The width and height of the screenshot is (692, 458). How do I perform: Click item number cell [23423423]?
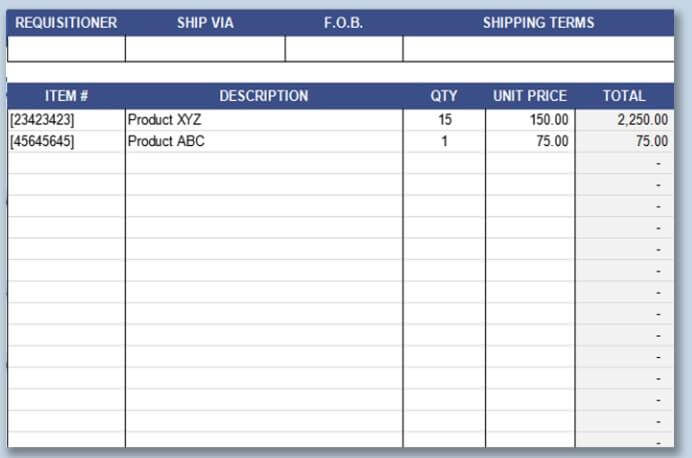pos(66,120)
